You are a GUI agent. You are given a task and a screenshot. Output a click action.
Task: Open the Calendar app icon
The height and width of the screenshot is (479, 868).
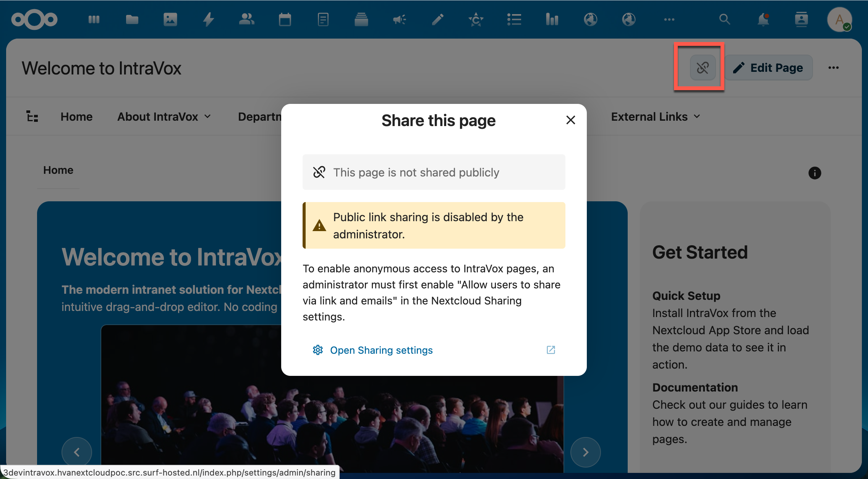point(285,19)
